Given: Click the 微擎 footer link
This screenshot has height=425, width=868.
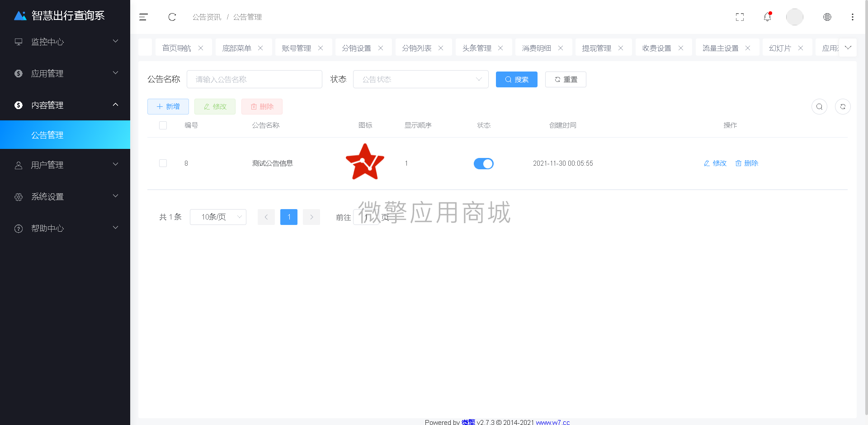Looking at the screenshot, I should click(468, 422).
